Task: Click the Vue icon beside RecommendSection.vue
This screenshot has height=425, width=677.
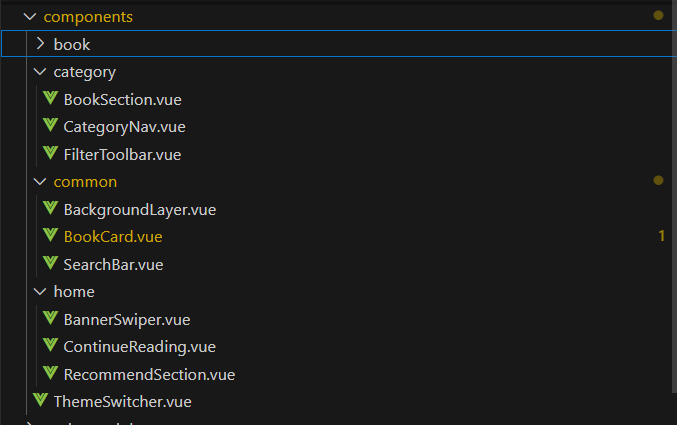Action: click(x=51, y=373)
